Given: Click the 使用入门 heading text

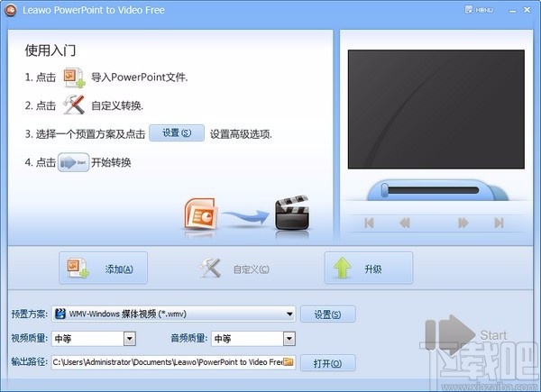Looking at the screenshot, I should (x=50, y=50).
